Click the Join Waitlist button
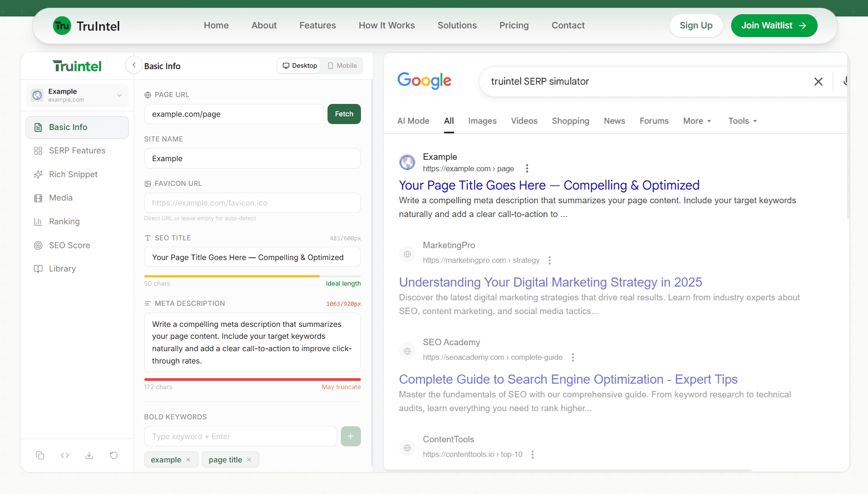The height and width of the screenshot is (494, 868). (x=774, y=26)
